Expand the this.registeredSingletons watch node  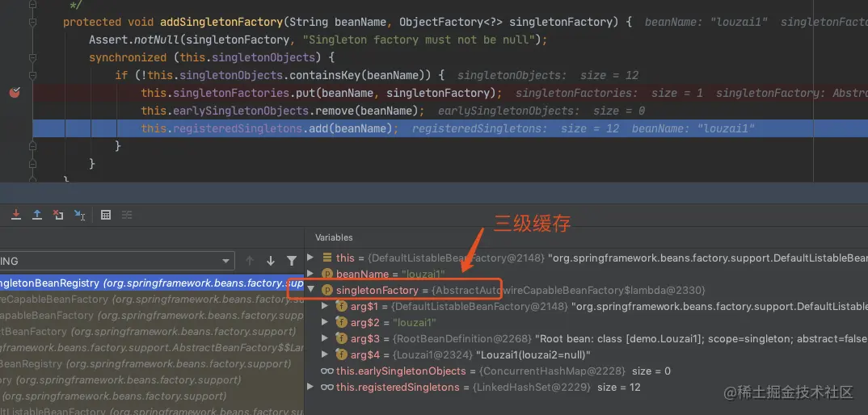pyautogui.click(x=310, y=387)
